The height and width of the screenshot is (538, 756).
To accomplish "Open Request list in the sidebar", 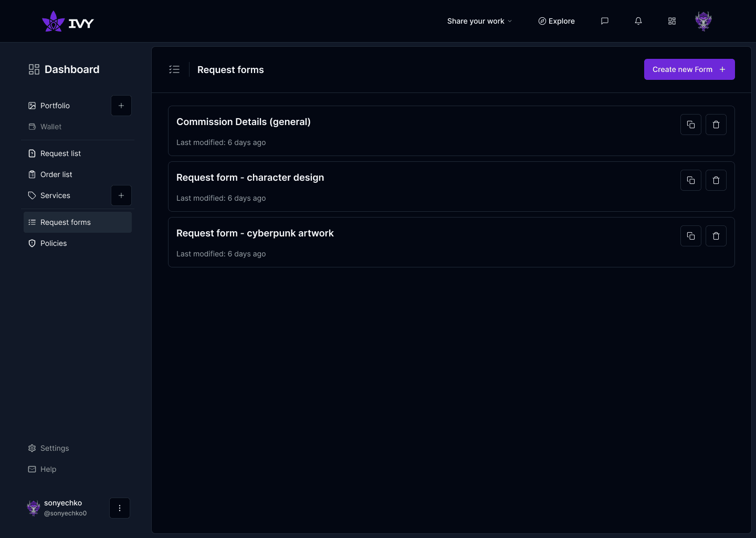I will [78, 153].
